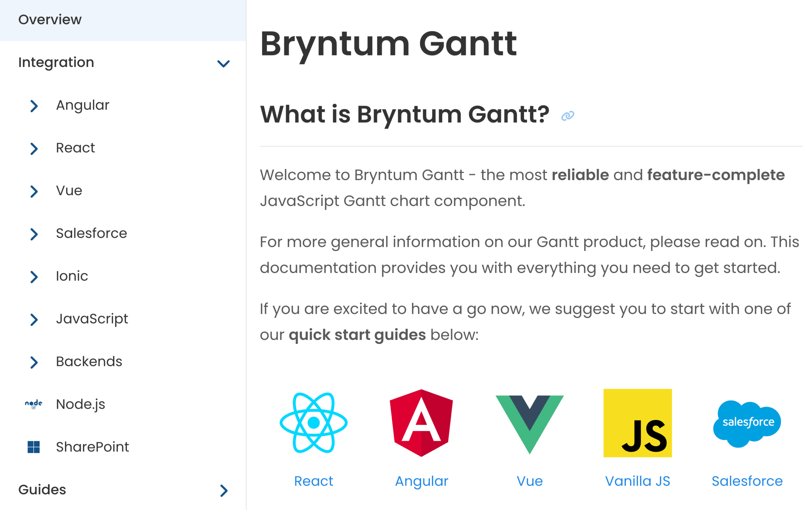Open the React quick start text link

click(x=313, y=481)
